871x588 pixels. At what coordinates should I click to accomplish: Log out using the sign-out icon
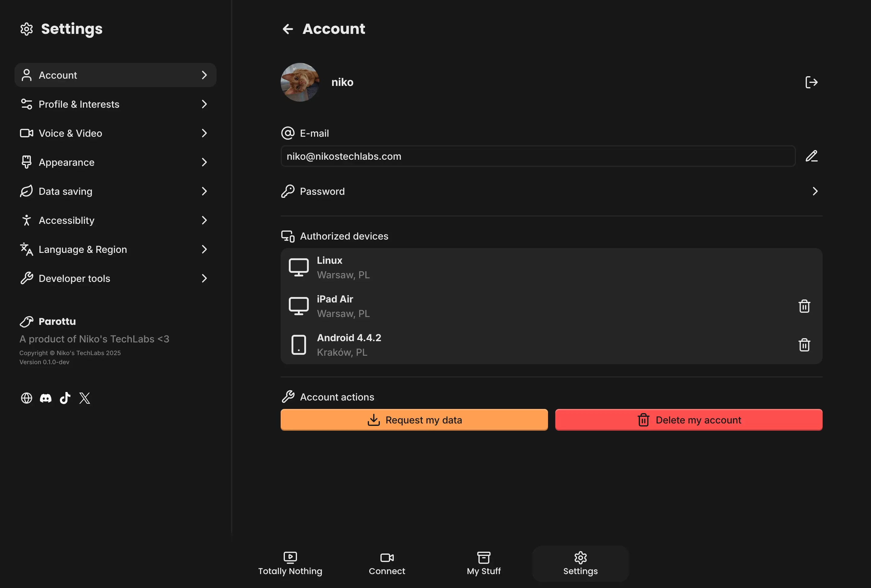(x=811, y=83)
